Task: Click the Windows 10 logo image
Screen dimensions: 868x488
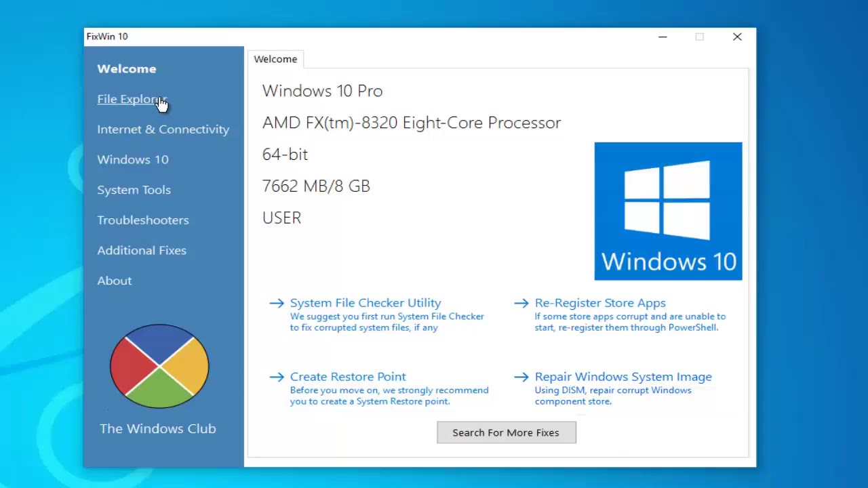Action: click(x=668, y=211)
